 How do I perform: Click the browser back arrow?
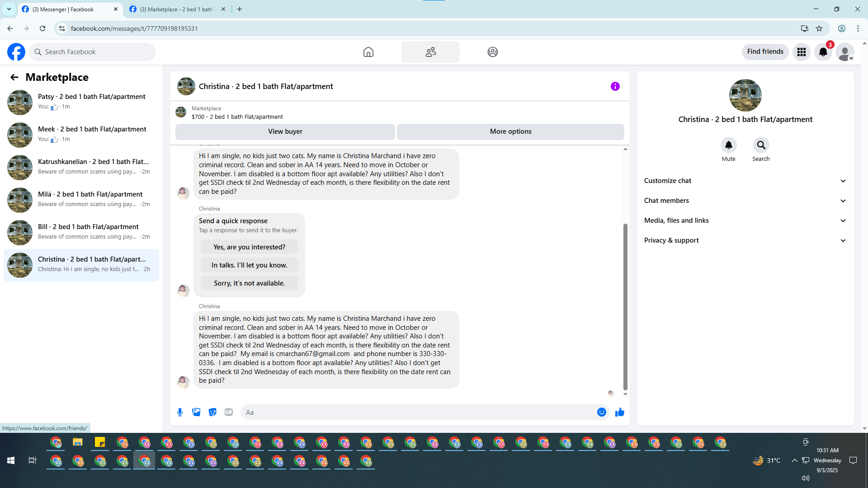click(10, 28)
